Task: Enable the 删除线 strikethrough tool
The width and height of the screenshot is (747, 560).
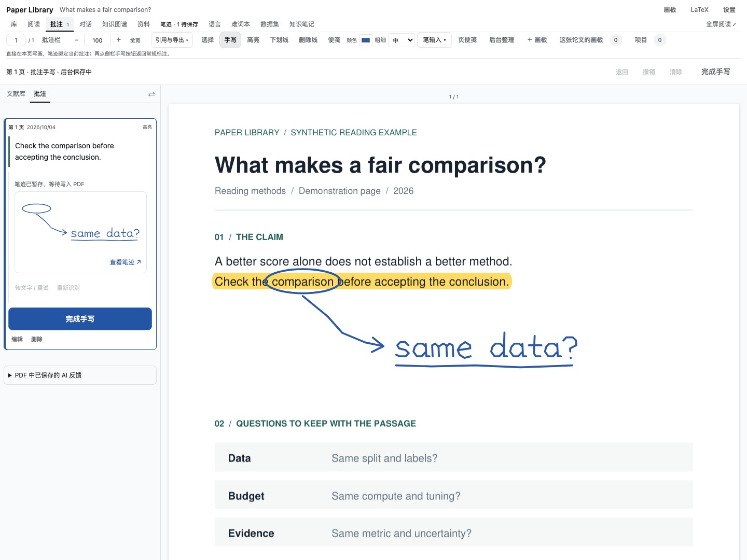Action: pyautogui.click(x=308, y=40)
